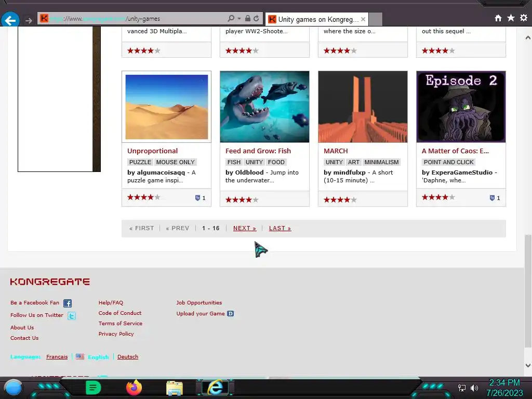
Task: Open the browser Tools gear icon
Action: point(524,18)
